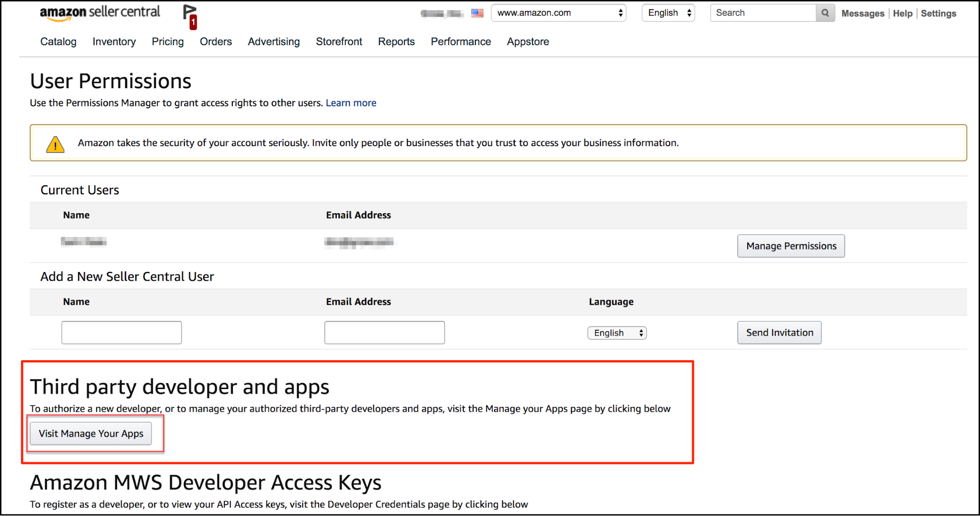The image size is (980, 516).
Task: Select the Appstore menu item
Action: (528, 42)
